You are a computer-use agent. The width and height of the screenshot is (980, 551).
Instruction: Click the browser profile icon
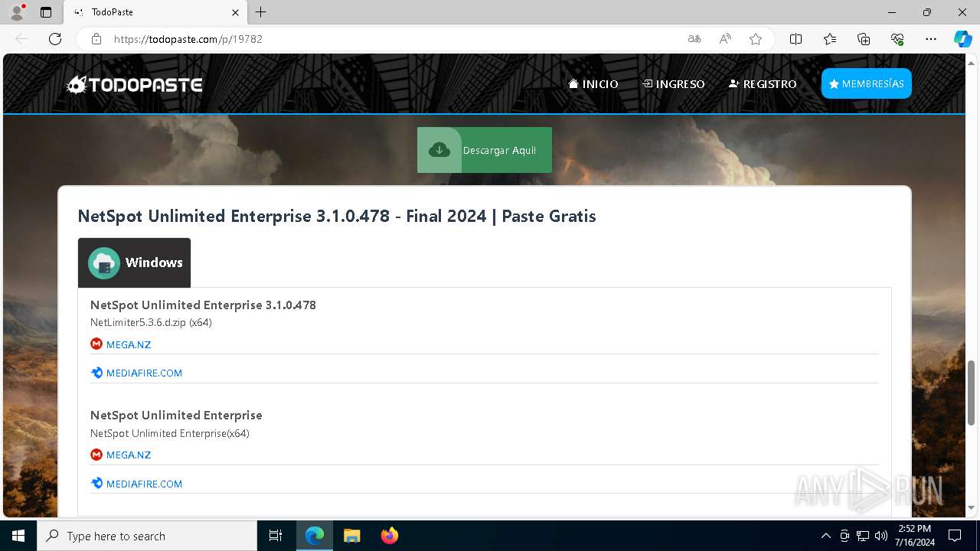tap(17, 12)
